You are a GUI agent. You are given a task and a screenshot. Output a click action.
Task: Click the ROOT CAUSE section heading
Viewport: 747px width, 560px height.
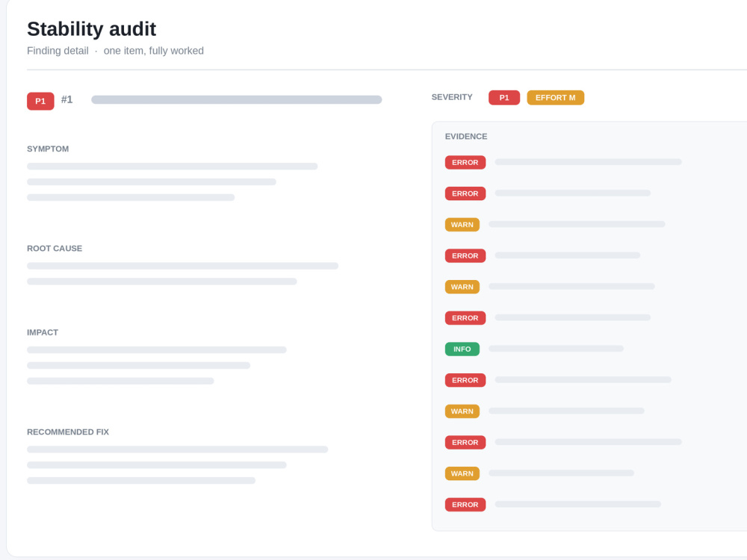(55, 249)
